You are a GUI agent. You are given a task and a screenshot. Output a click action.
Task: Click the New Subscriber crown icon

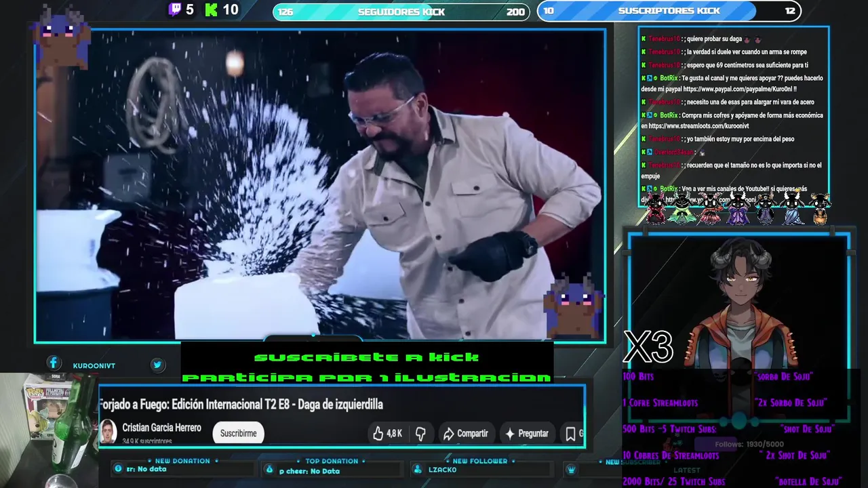(572, 469)
